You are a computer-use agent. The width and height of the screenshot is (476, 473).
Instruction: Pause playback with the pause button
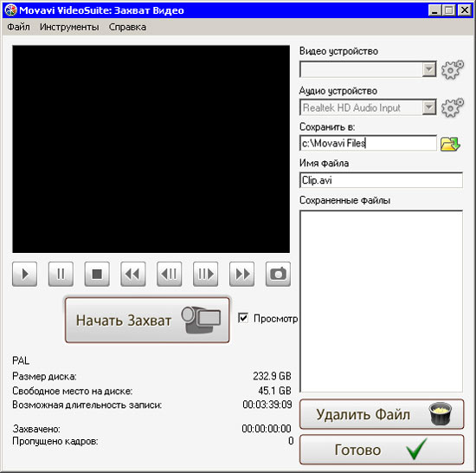click(61, 274)
